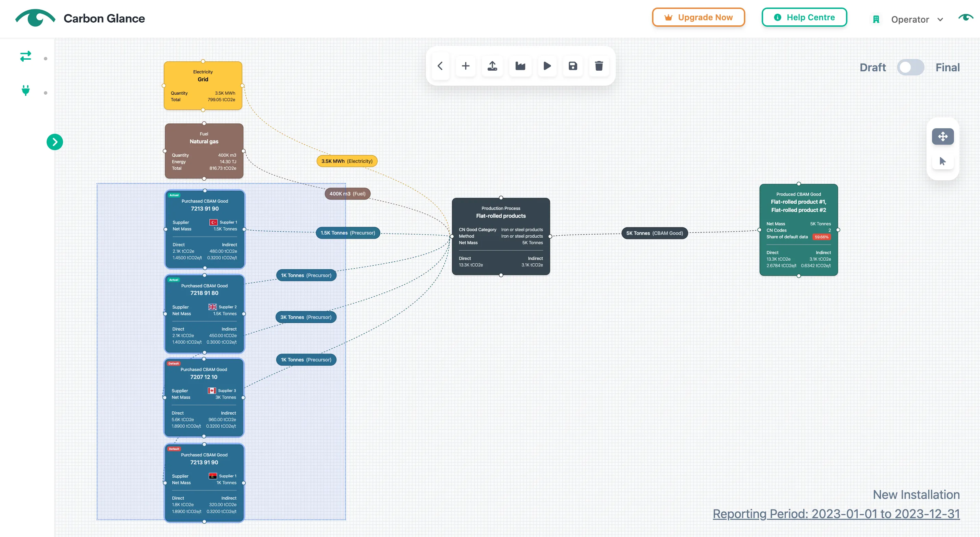Click the play icon to run calculation

(x=547, y=66)
